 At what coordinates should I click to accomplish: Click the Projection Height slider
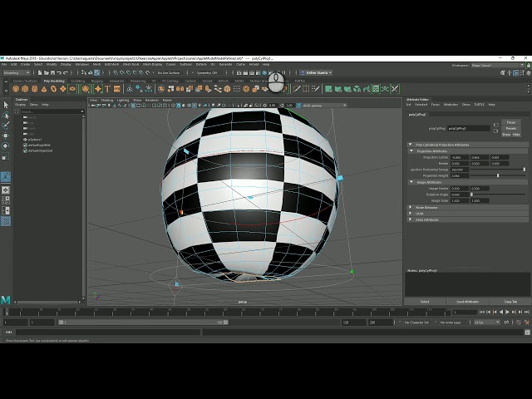point(498,175)
